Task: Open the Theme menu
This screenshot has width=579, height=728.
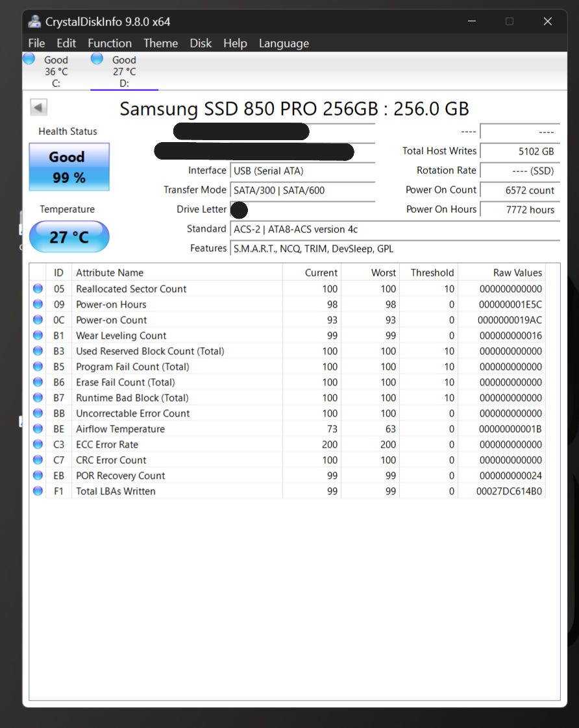Action: 160,43
